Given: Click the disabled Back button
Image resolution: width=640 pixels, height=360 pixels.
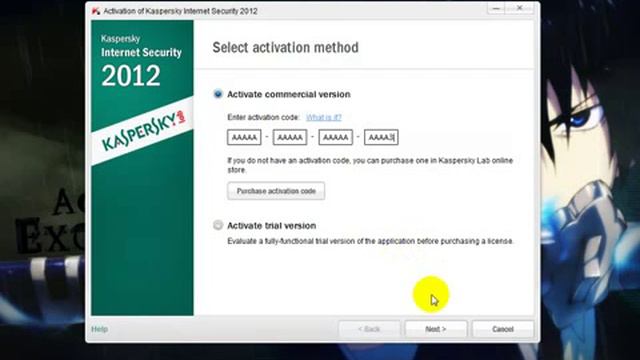Looking at the screenshot, I should point(369,329).
